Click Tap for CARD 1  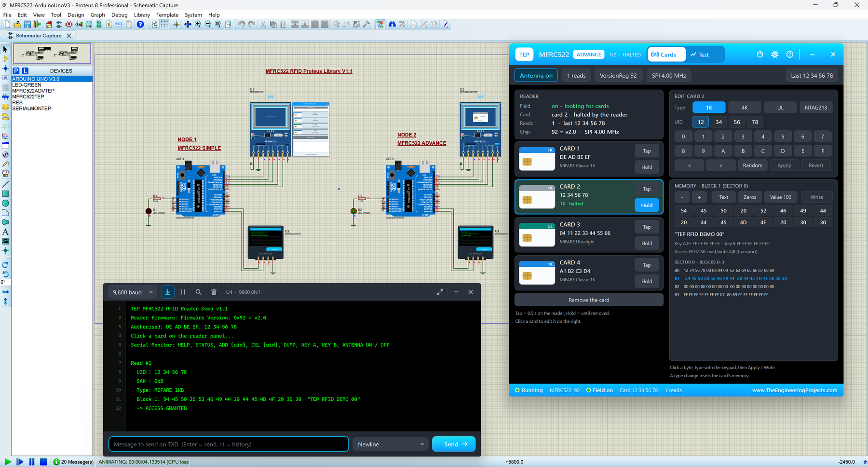point(647,151)
